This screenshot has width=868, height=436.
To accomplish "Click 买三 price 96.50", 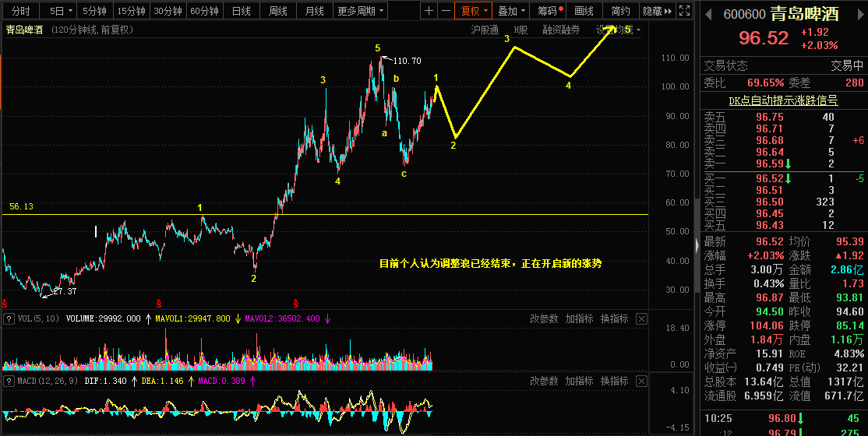I will click(x=770, y=202).
